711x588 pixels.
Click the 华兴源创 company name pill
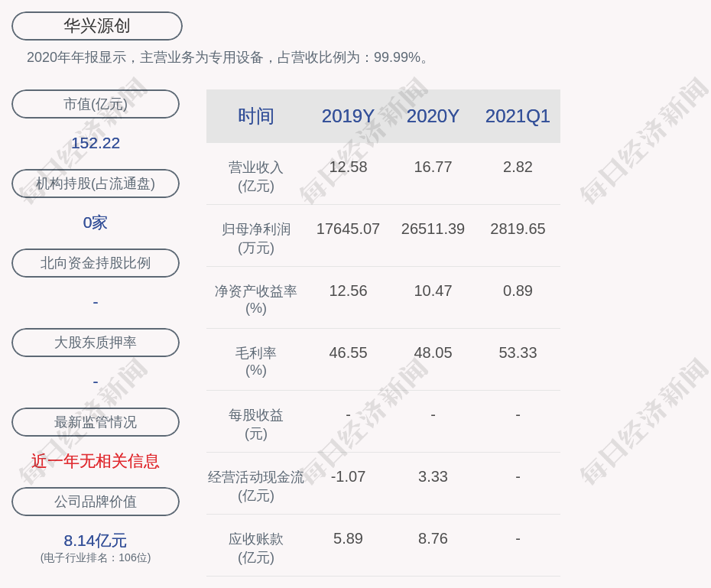tap(96, 26)
